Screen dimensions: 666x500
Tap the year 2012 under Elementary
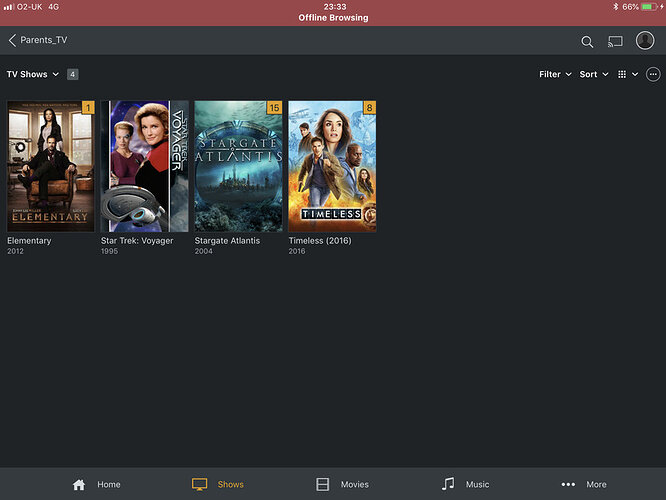pos(15,251)
